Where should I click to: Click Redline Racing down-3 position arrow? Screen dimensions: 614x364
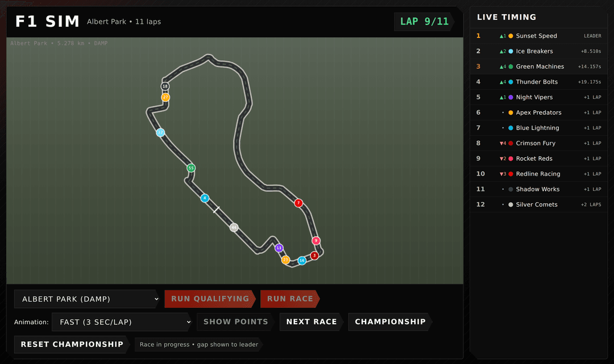point(503,174)
